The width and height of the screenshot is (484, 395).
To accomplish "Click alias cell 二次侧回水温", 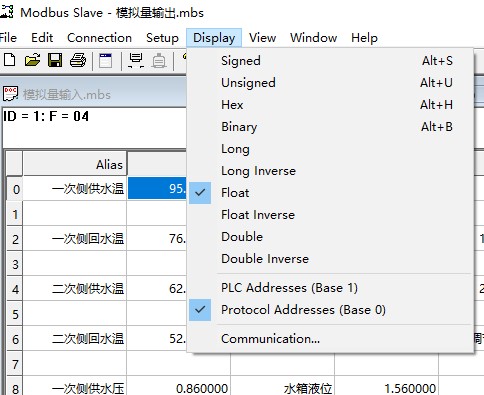I will point(75,339).
